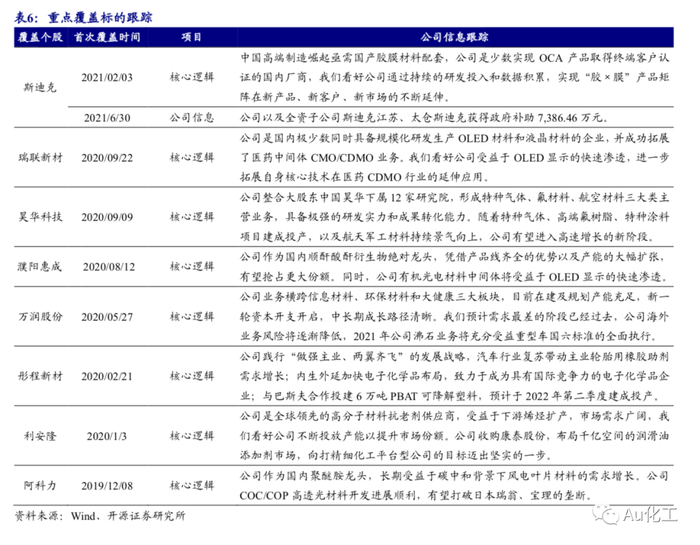Click the '项目' column header
The width and height of the screenshot is (700, 545).
tap(192, 37)
